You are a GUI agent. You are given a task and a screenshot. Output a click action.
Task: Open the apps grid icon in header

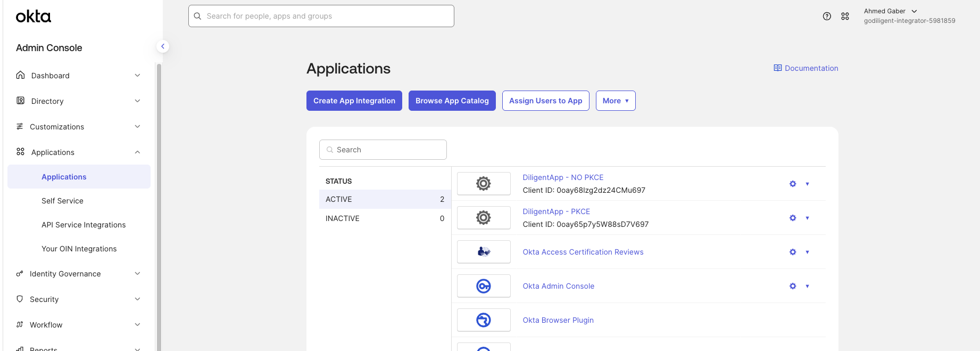(x=845, y=16)
